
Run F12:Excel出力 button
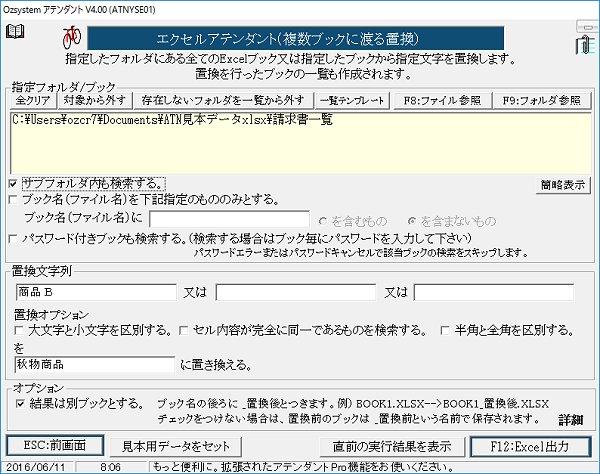point(530,446)
